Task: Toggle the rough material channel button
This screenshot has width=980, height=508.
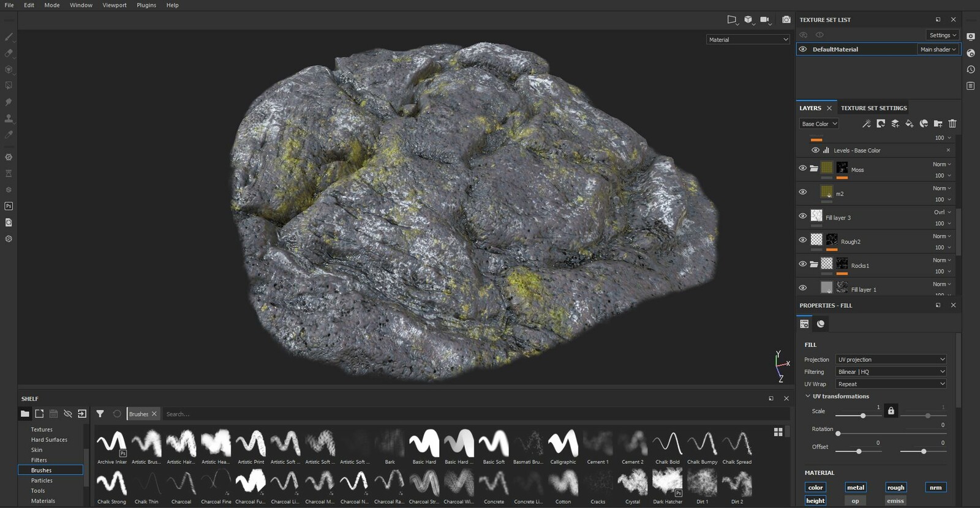Action: [895, 487]
